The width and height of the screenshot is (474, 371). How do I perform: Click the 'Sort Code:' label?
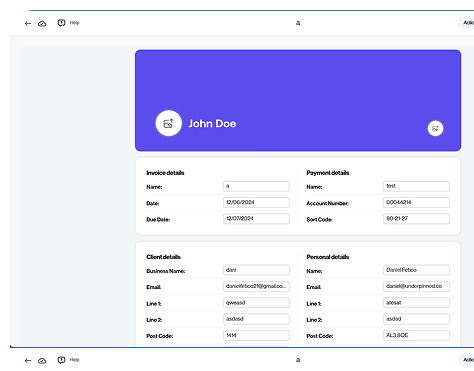pyautogui.click(x=319, y=220)
